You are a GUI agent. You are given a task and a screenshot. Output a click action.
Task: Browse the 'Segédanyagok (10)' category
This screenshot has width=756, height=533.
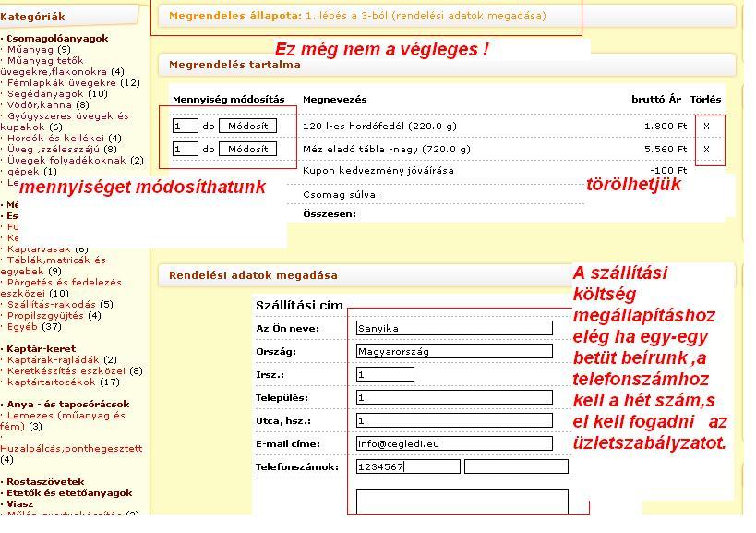pos(57,93)
